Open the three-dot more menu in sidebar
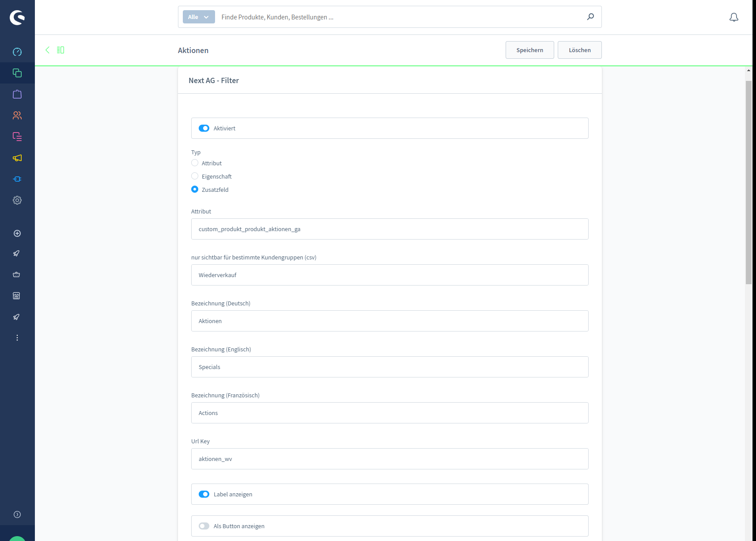The image size is (756, 541). [x=17, y=338]
